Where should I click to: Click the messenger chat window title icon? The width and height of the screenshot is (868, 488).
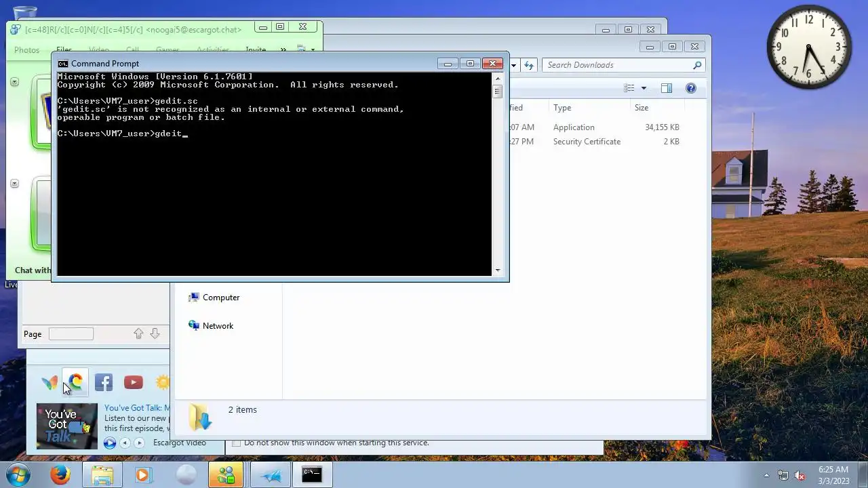(x=16, y=29)
